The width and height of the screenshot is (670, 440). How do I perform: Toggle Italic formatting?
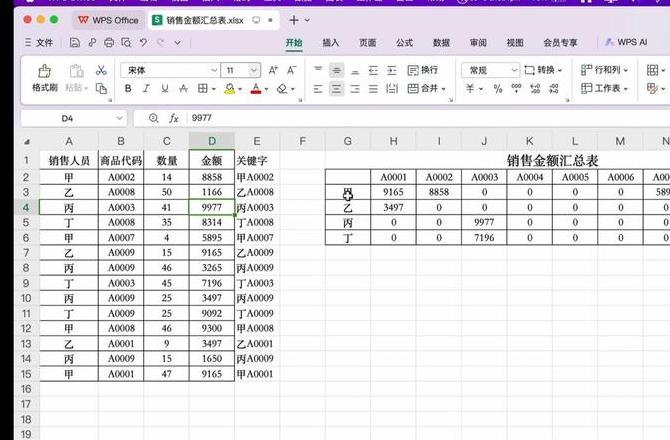pos(146,88)
